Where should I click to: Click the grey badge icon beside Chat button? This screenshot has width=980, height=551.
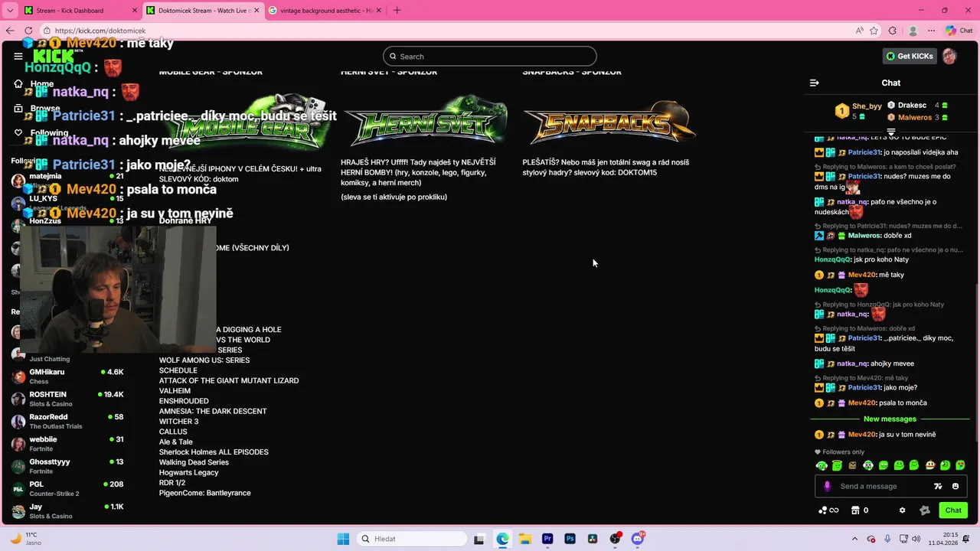[924, 510]
